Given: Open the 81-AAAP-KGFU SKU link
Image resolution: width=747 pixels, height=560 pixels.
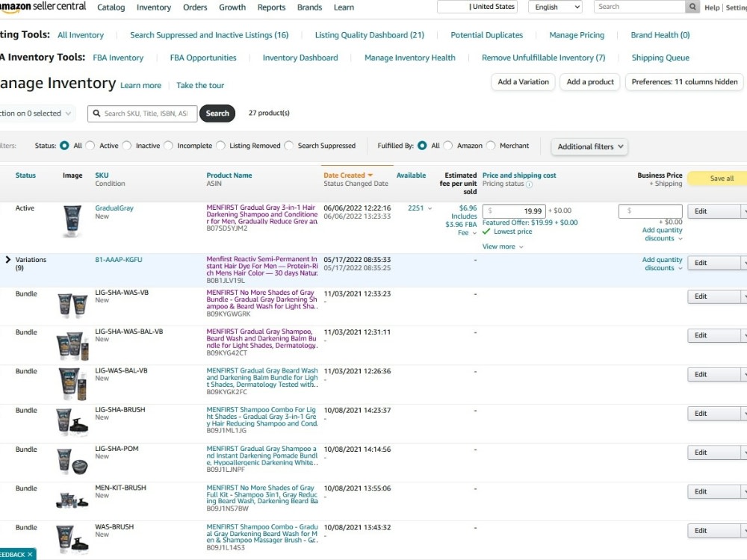Looking at the screenshot, I should pyautogui.click(x=119, y=260).
